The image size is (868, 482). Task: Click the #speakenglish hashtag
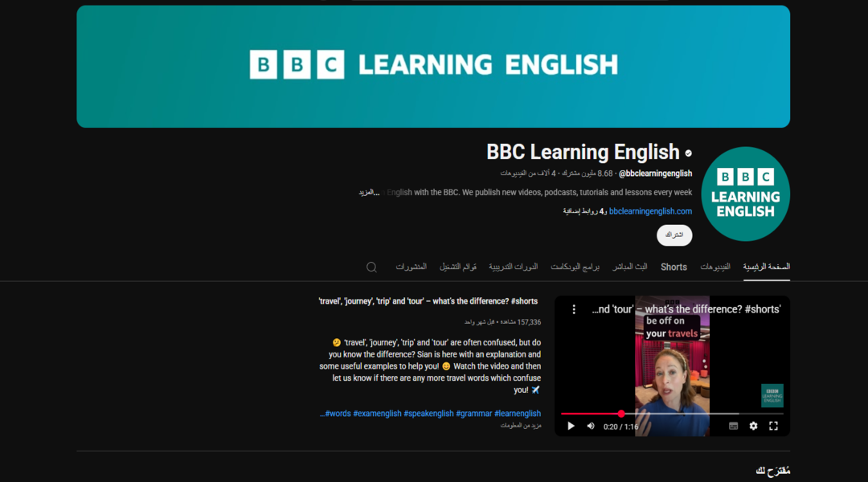(x=428, y=414)
